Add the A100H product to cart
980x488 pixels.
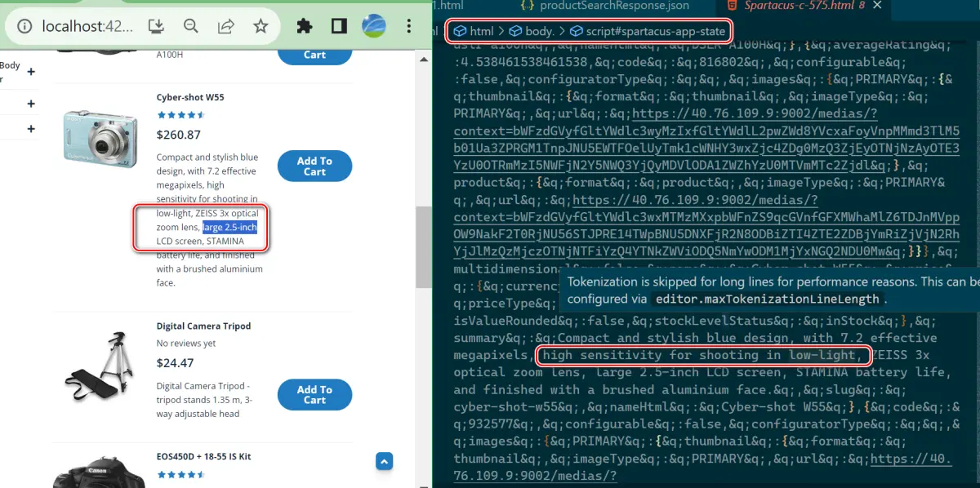[314, 55]
